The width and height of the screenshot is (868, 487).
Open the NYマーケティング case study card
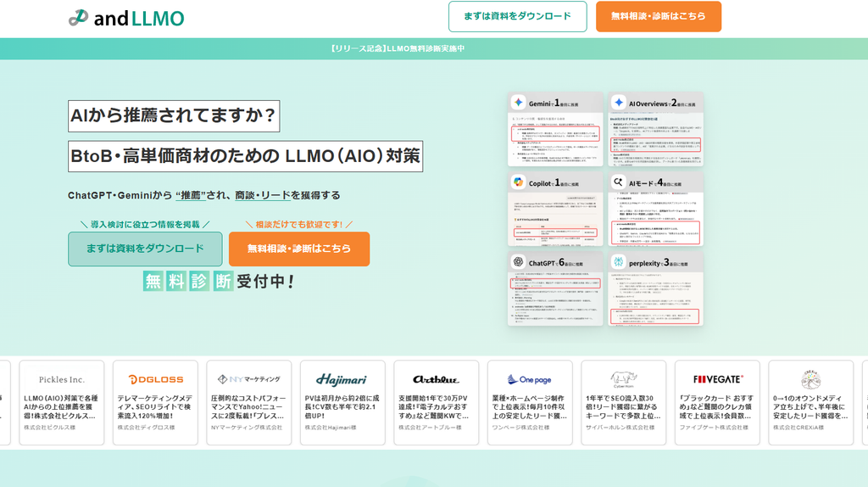click(x=249, y=403)
